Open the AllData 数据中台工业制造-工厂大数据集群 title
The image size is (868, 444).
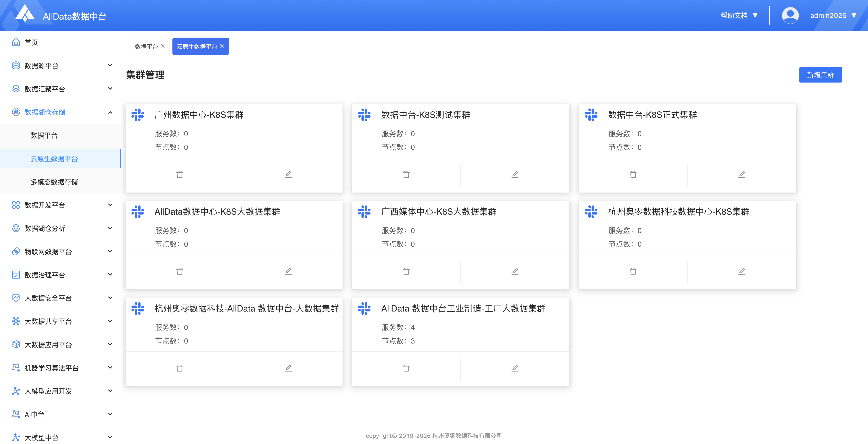coord(463,309)
